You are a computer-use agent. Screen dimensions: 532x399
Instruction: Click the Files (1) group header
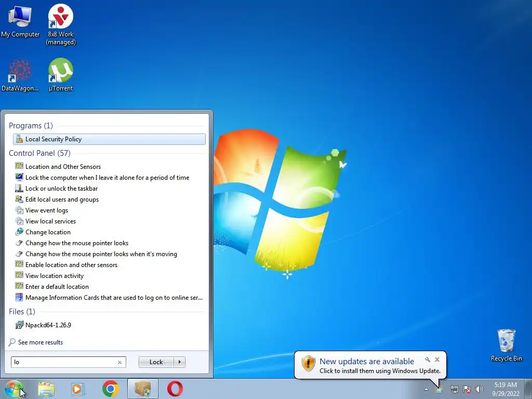click(x=22, y=312)
